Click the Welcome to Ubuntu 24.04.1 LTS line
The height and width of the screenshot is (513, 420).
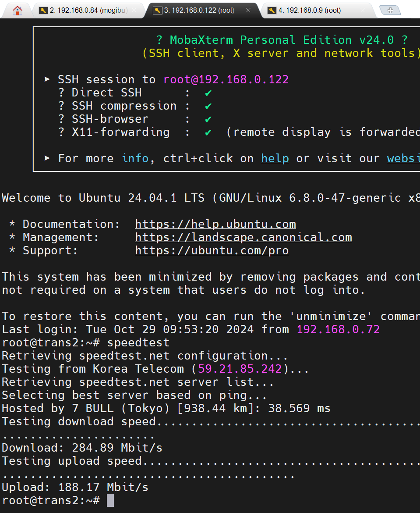pyautogui.click(x=211, y=198)
